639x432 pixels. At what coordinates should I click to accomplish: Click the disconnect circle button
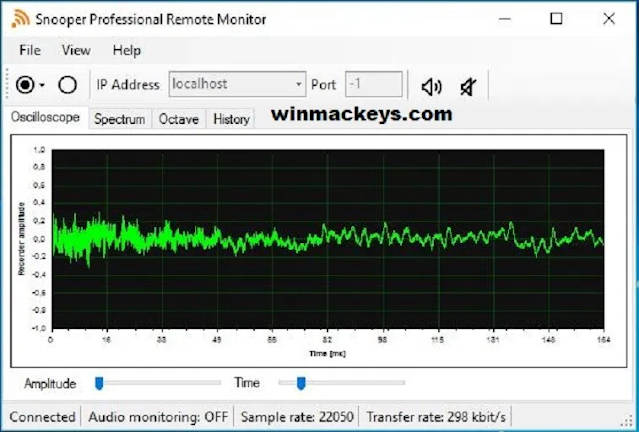[67, 85]
